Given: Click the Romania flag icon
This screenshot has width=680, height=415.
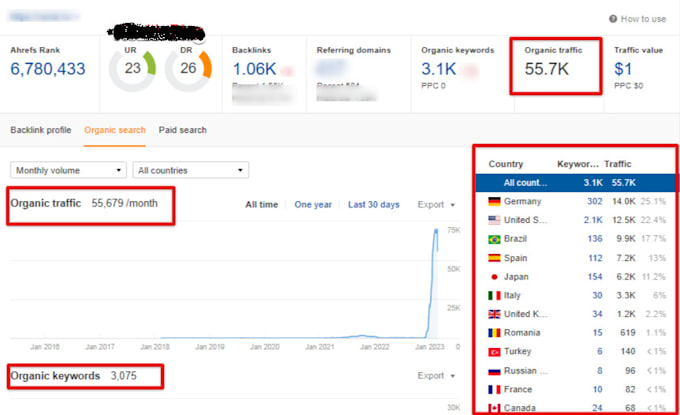Looking at the screenshot, I should point(494,333).
